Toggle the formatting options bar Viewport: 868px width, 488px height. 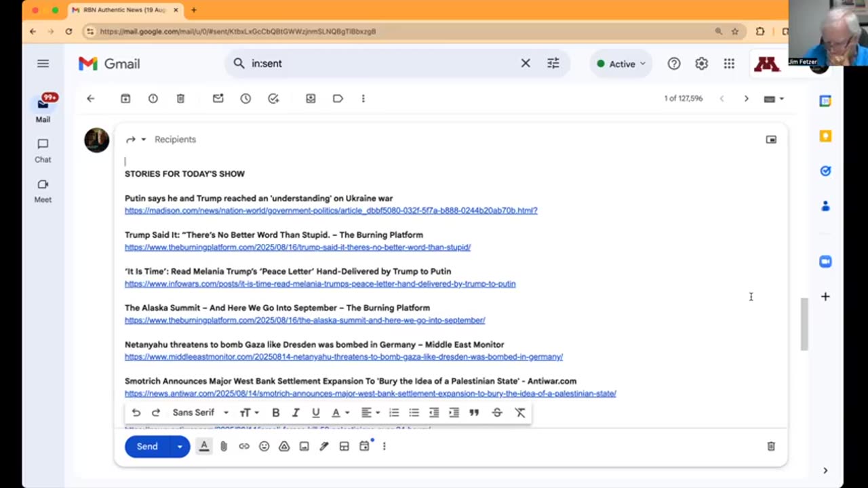click(x=204, y=446)
